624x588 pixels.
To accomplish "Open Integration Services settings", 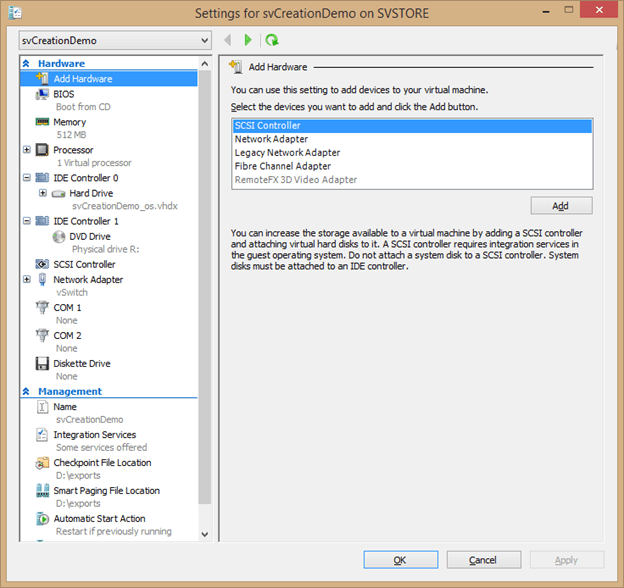I will click(94, 435).
